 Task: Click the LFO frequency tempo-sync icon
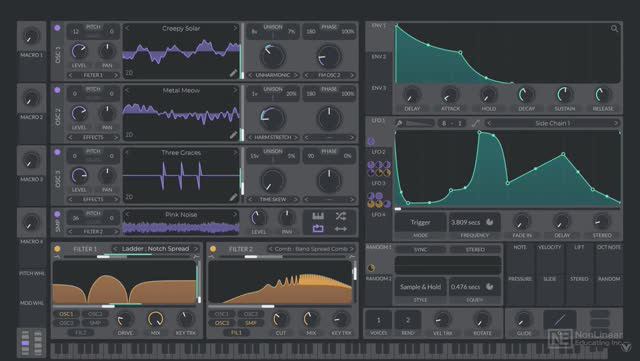click(489, 222)
